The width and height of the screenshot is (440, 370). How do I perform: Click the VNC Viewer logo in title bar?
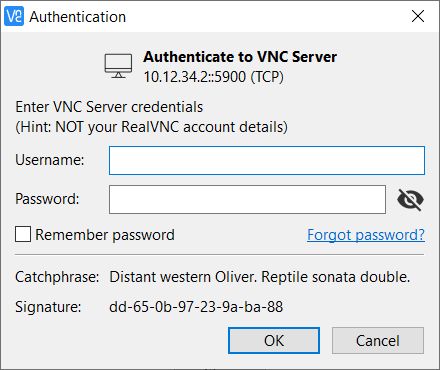point(14,16)
